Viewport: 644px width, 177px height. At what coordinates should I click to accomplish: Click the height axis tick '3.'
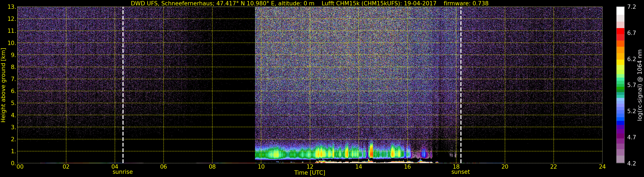[13, 127]
